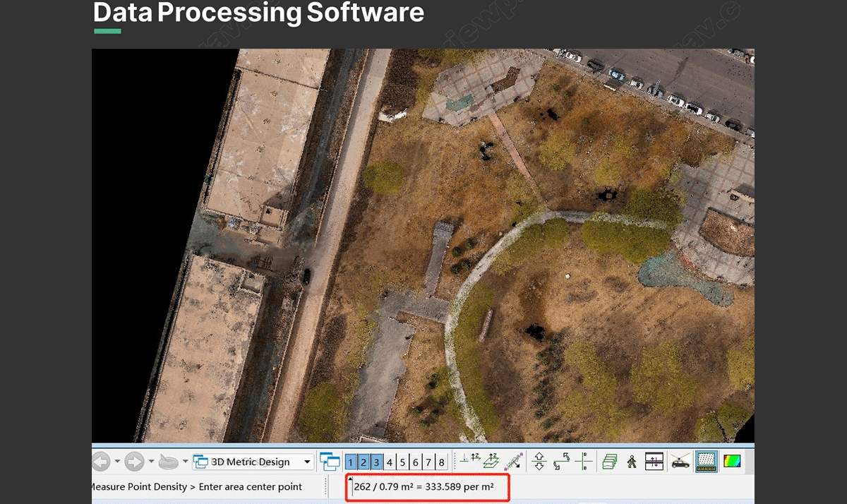The width and height of the screenshot is (847, 504).
Task: Click the forward arrow navigation button
Action: coord(134,462)
